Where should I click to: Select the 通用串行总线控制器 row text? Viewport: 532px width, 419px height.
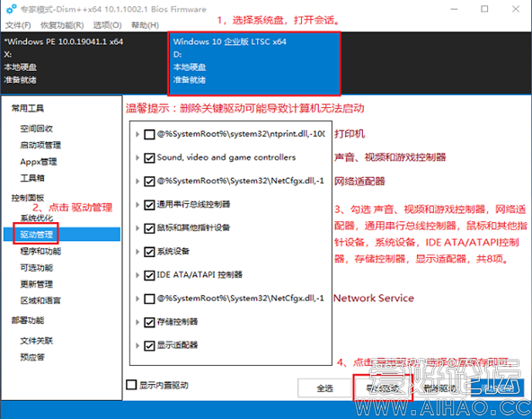pyautogui.click(x=194, y=204)
